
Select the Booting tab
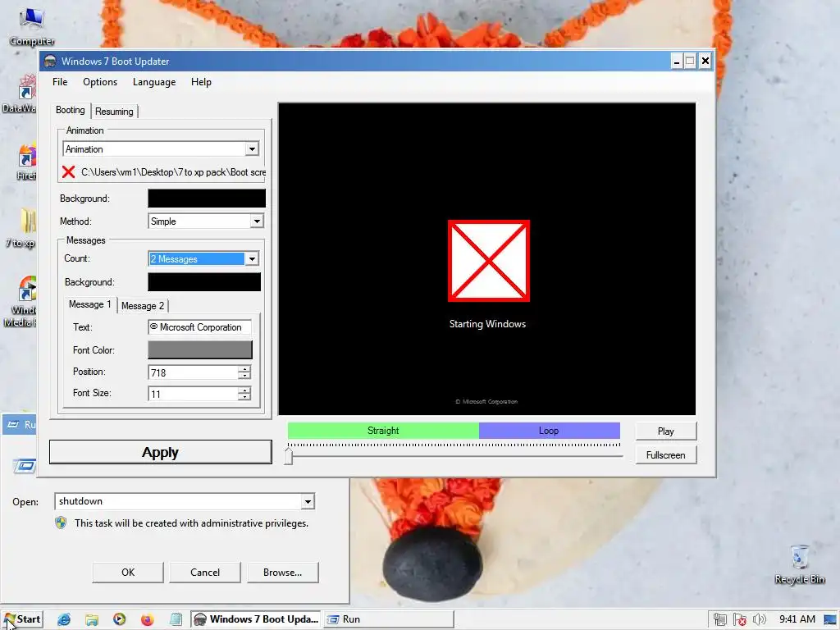pos(71,110)
